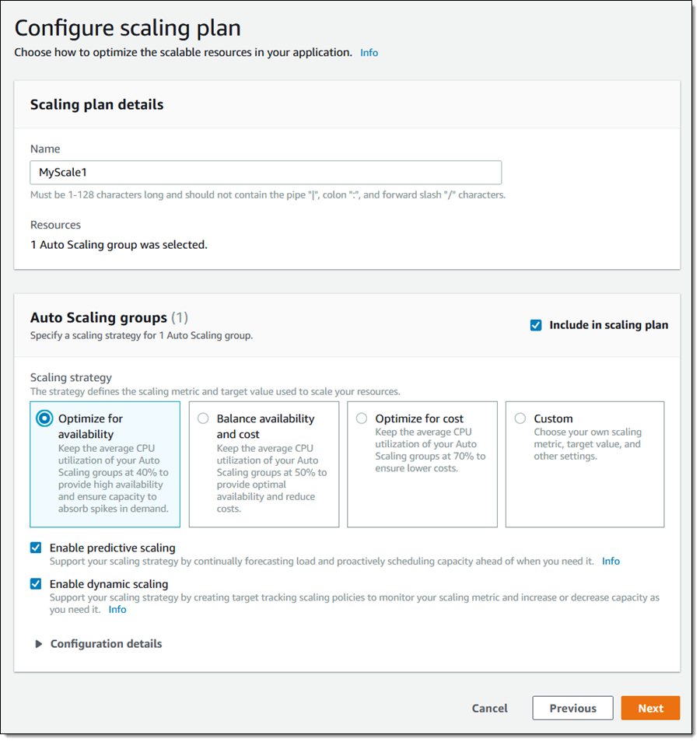Expand the Configuration details triangle arrow
The width and height of the screenshot is (700, 742).
pyautogui.click(x=39, y=644)
